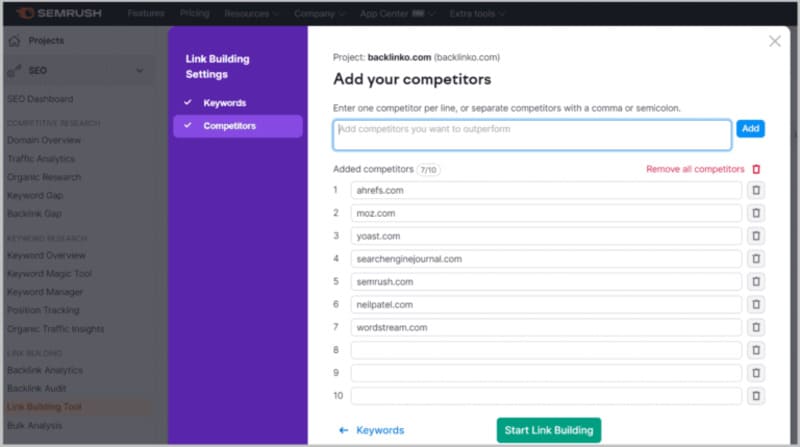800x447 pixels.
Task: Click trash icon beside semrush.com
Action: pyautogui.click(x=756, y=282)
